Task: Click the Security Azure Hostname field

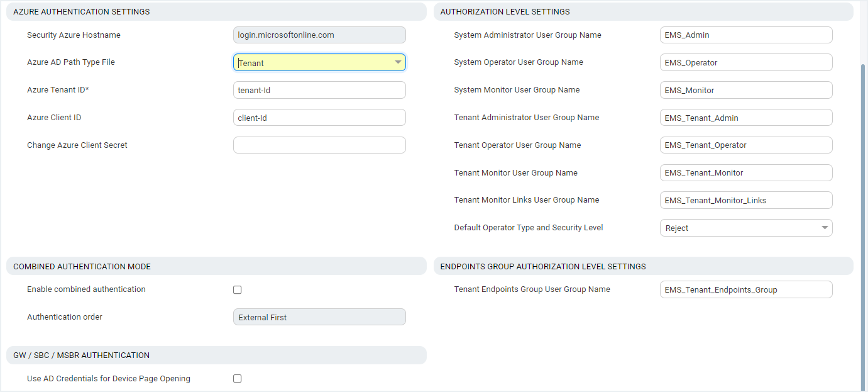Action: tap(319, 35)
